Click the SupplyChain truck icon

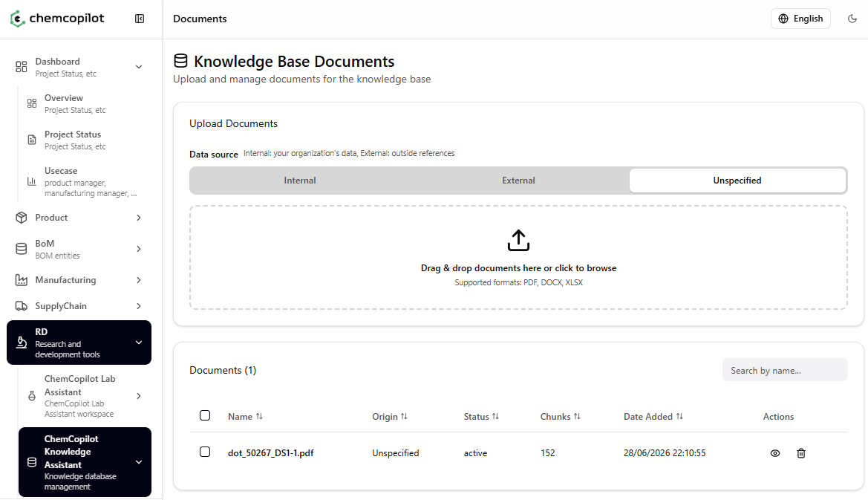click(21, 306)
